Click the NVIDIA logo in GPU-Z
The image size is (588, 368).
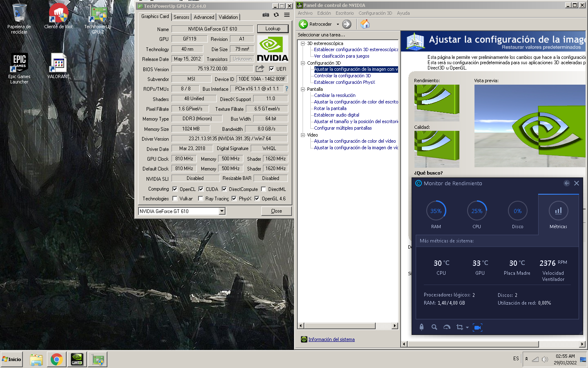(272, 48)
